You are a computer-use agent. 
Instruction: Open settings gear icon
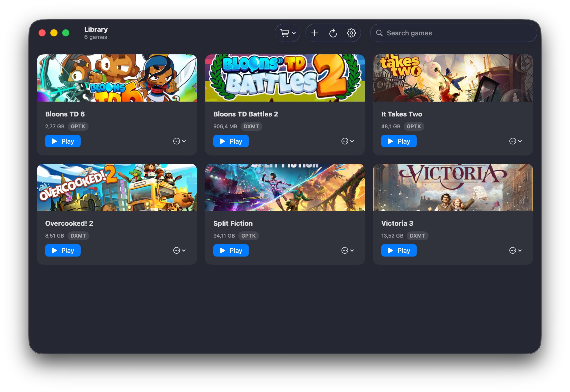tap(351, 33)
